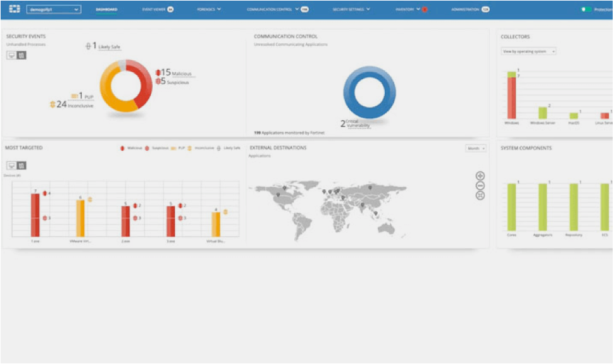Click the map pin over Russia
The image size is (613, 364).
pyautogui.click(x=370, y=188)
